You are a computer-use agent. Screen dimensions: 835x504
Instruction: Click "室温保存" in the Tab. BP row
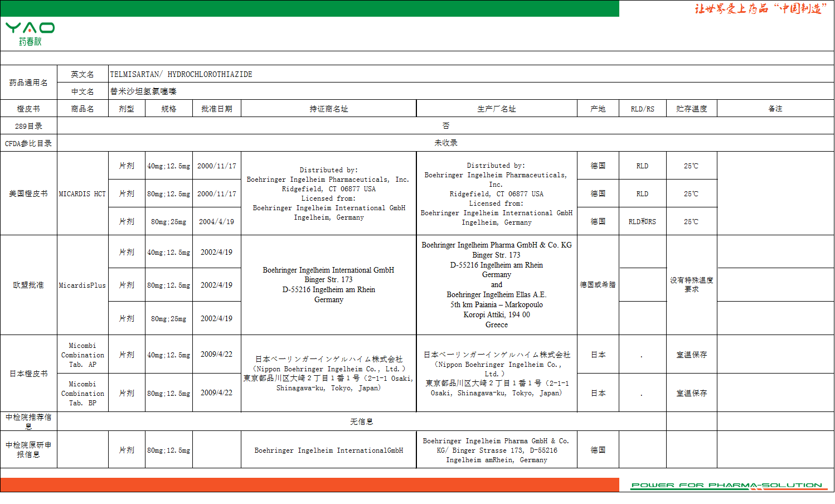(x=692, y=393)
